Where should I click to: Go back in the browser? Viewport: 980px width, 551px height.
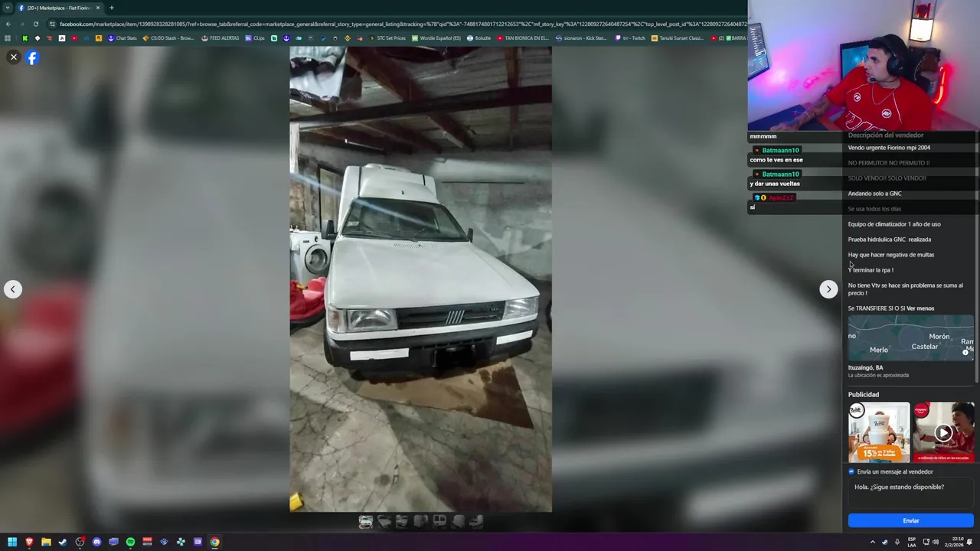tap(8, 24)
